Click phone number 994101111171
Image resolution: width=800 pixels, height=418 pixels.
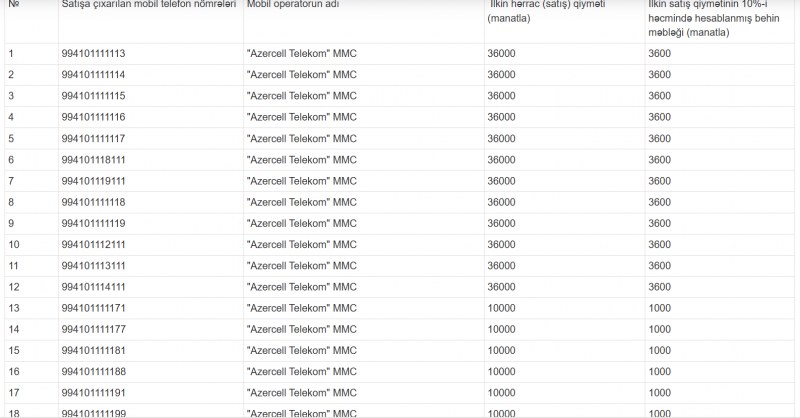click(93, 308)
